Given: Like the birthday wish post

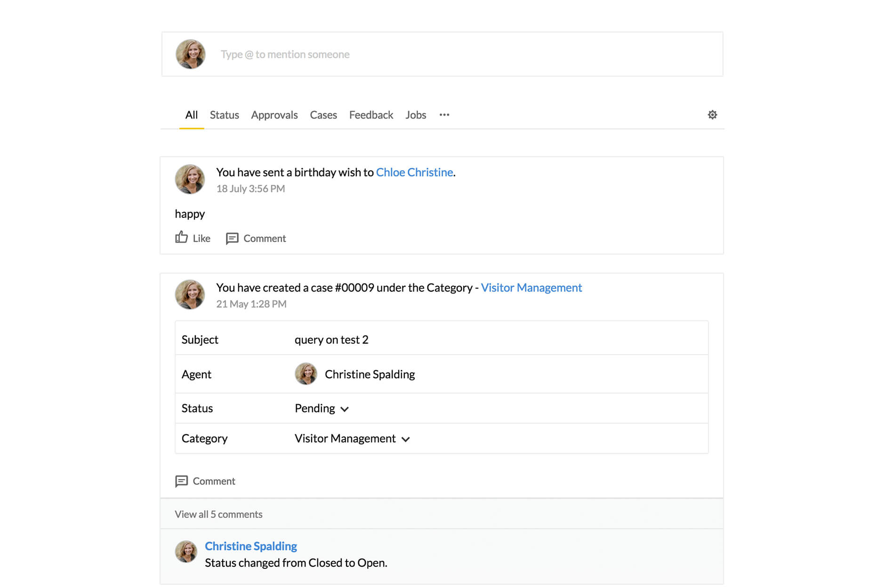Looking at the screenshot, I should (x=192, y=238).
